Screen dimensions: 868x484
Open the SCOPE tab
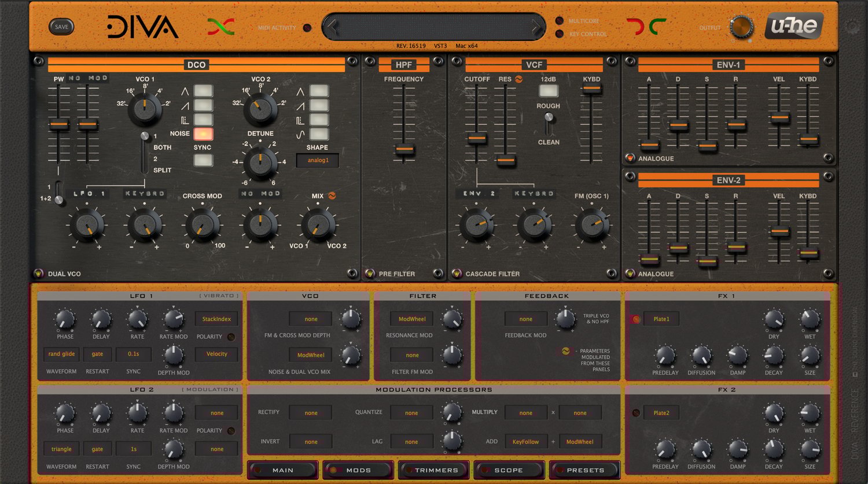pyautogui.click(x=509, y=470)
